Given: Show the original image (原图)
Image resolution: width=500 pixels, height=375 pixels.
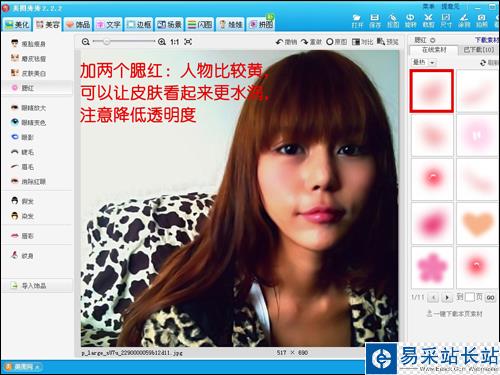Looking at the screenshot, I should [336, 42].
